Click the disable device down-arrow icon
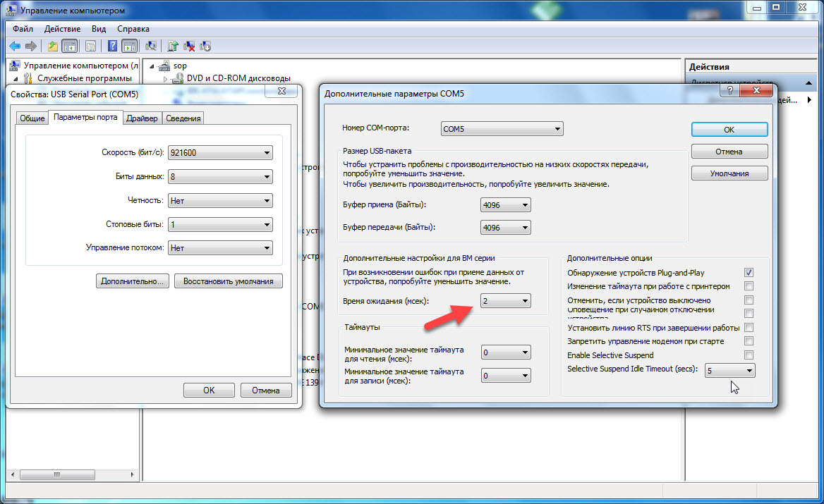Screen dimensions: 824x504 click(x=205, y=47)
